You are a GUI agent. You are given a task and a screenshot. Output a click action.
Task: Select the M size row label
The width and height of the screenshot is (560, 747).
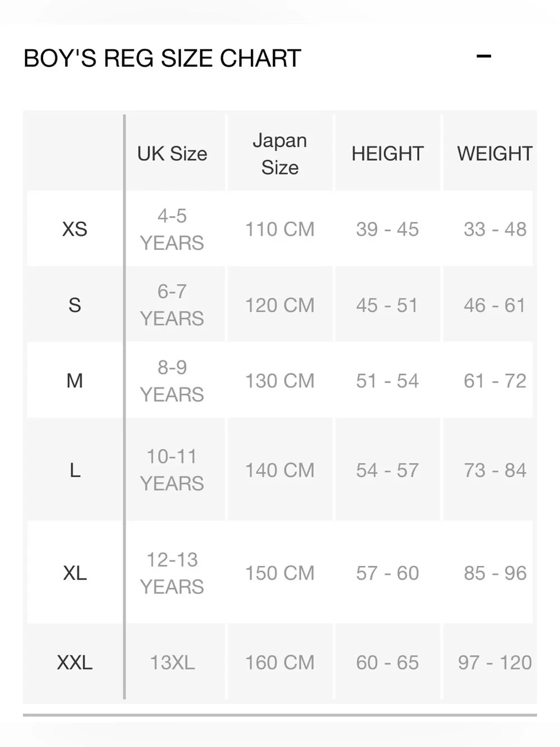click(x=74, y=381)
